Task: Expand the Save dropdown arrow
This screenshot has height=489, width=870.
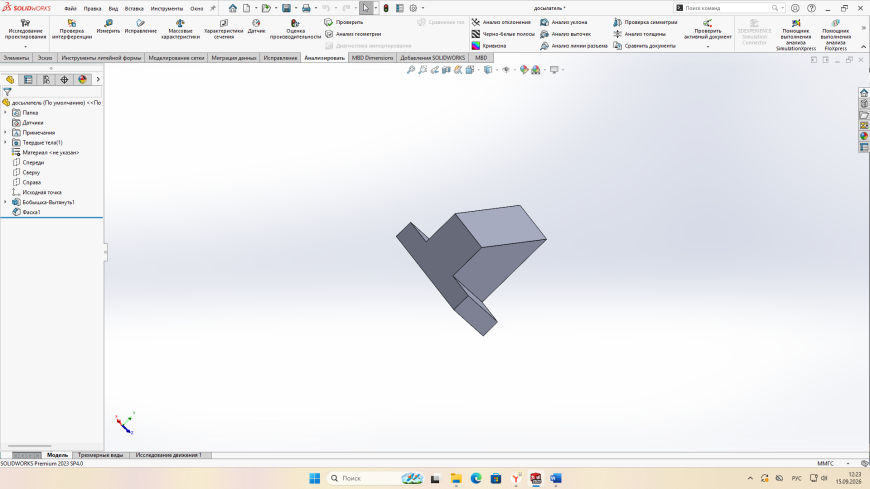Action: (x=296, y=8)
